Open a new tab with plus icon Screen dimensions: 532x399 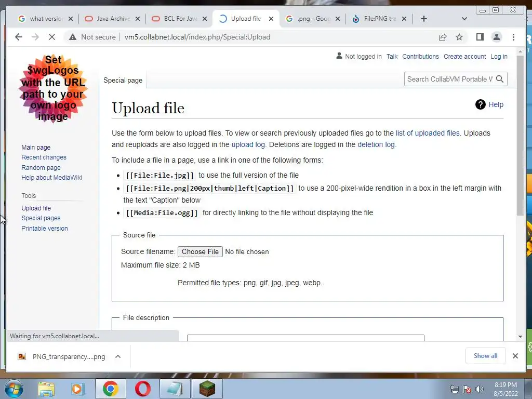tap(424, 19)
